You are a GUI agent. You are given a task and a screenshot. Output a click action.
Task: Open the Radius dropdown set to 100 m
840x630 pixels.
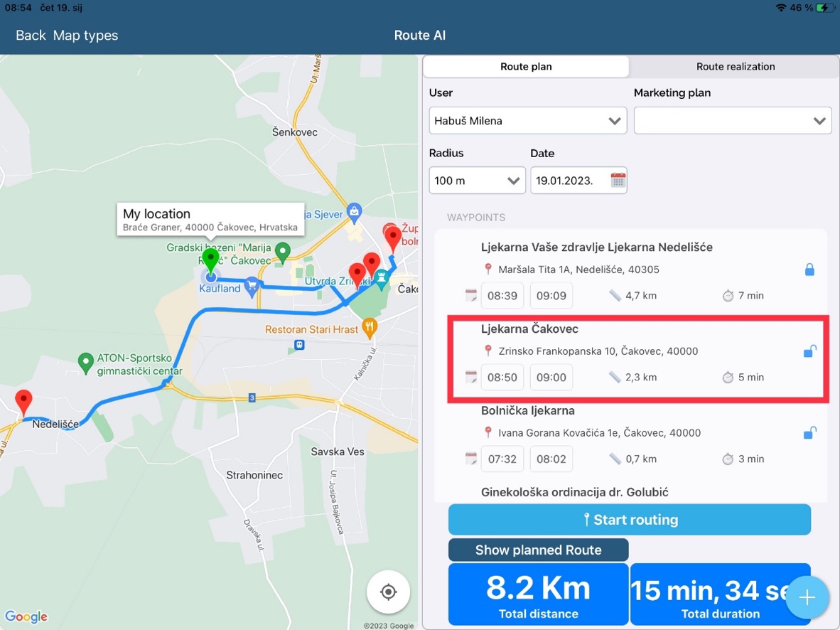pyautogui.click(x=477, y=181)
